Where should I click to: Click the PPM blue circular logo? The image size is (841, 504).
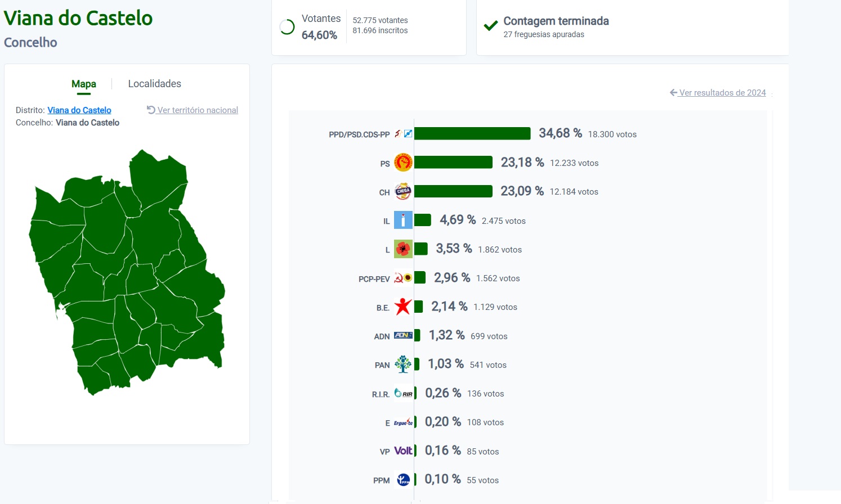pos(403,480)
